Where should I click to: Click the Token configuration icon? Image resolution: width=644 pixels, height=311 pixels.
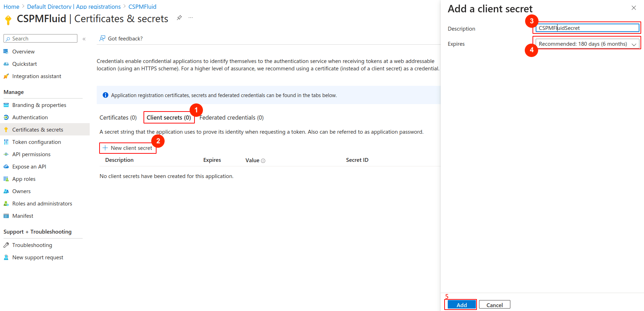[6, 142]
